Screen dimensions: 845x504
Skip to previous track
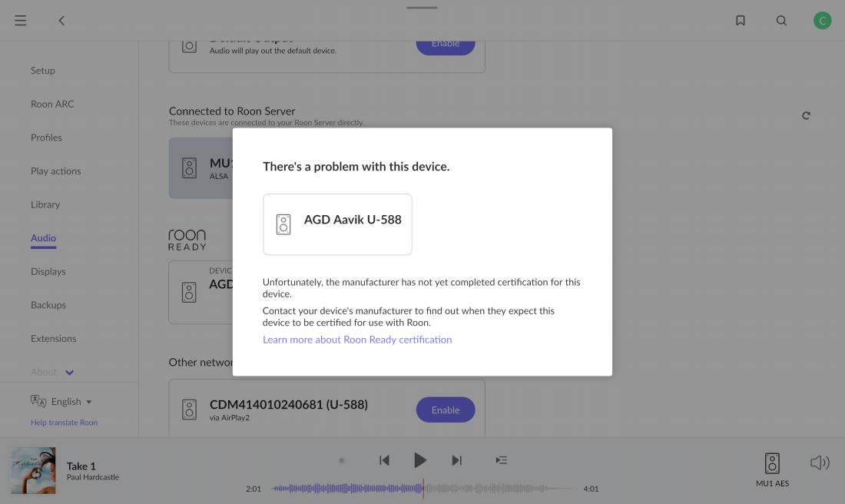pyautogui.click(x=384, y=460)
